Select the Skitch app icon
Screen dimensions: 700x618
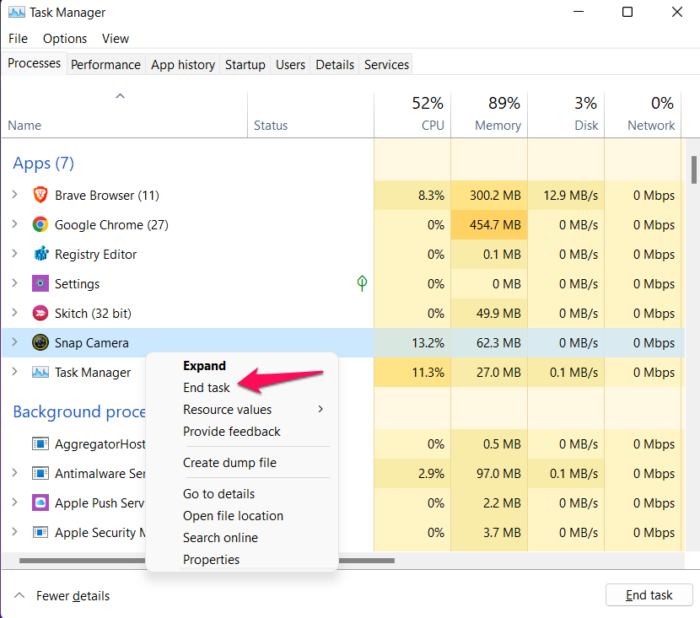coord(40,313)
